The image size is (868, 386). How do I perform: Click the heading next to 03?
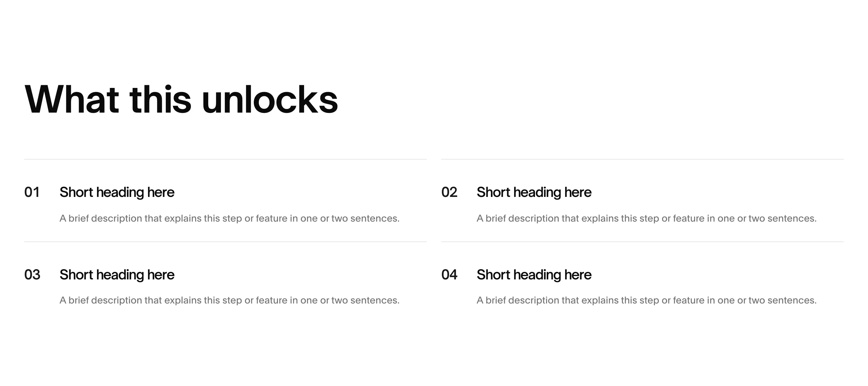(117, 275)
